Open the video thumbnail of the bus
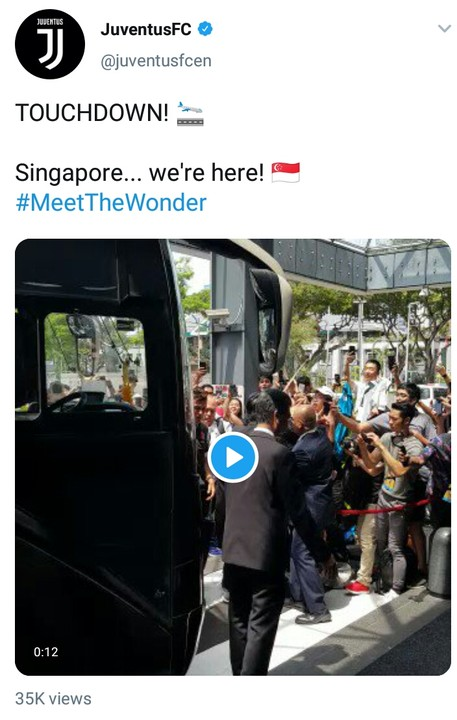Screen dimensions: 457x720 click(233, 457)
